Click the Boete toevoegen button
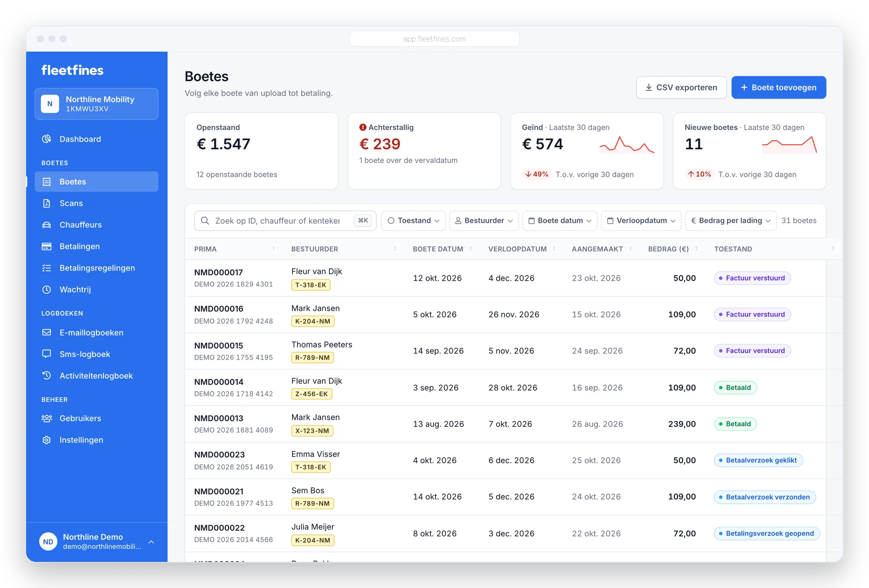Screen dimensions: 869x588 tap(779, 87)
